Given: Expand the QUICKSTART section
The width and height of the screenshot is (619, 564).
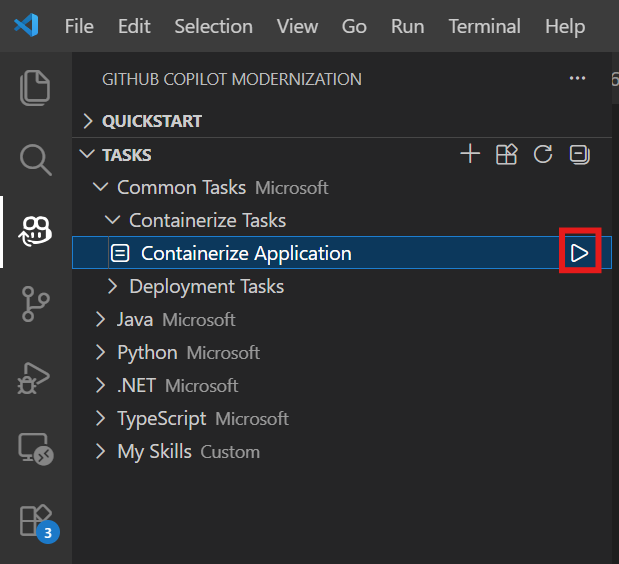Looking at the screenshot, I should tap(88, 121).
